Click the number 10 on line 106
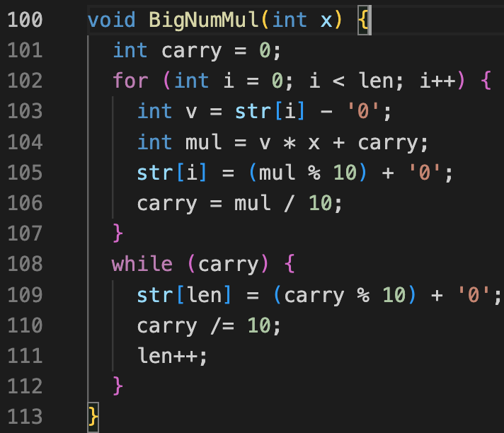This screenshot has height=433, width=504. [x=320, y=203]
